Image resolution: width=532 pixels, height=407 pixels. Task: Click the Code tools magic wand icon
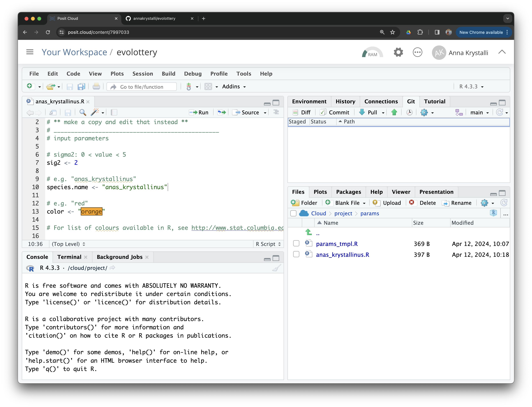pyautogui.click(x=94, y=112)
